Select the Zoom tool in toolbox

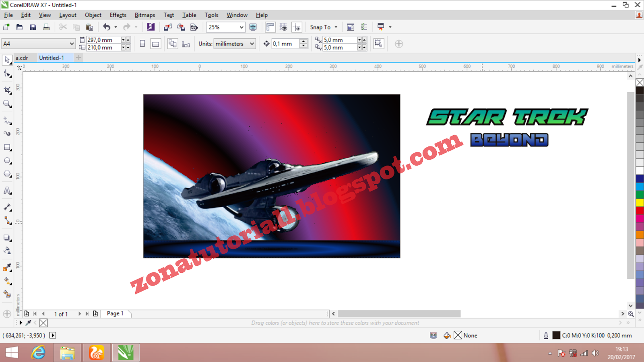pos(7,104)
